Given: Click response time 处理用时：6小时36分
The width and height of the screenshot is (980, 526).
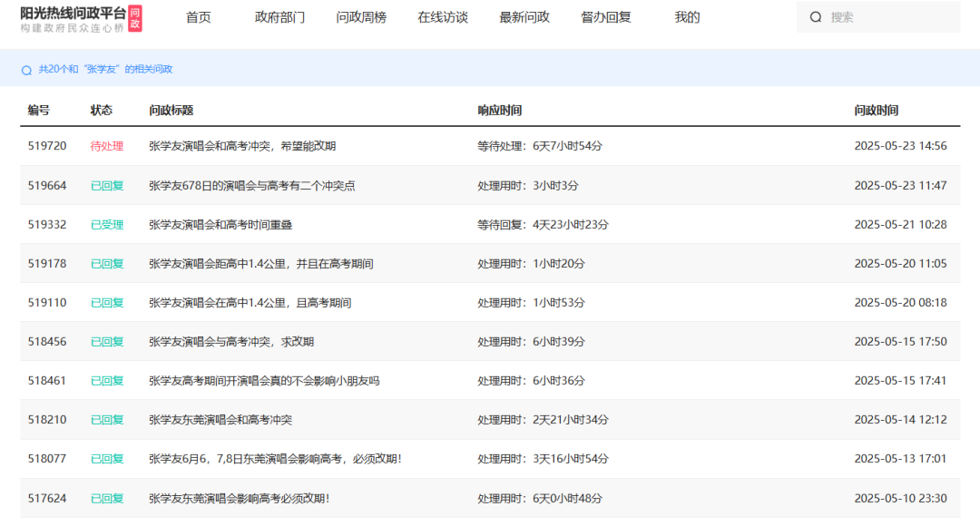Looking at the screenshot, I should click(531, 381).
